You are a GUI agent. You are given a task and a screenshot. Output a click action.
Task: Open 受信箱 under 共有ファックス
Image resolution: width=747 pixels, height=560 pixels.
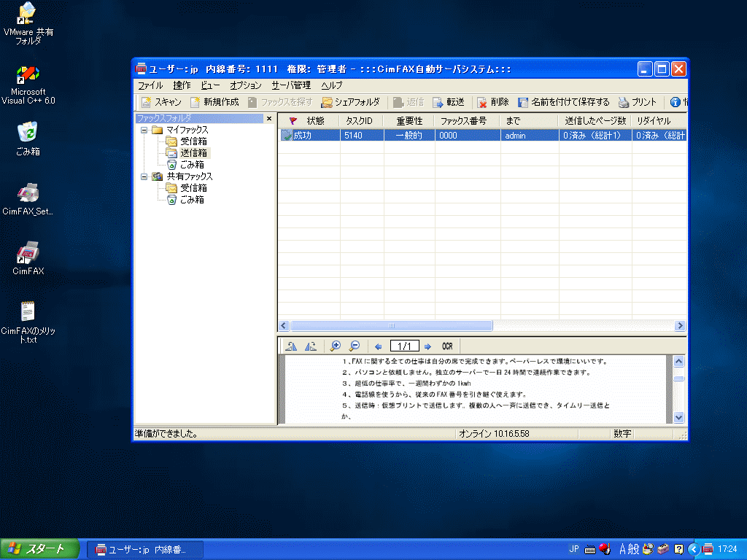click(x=193, y=188)
